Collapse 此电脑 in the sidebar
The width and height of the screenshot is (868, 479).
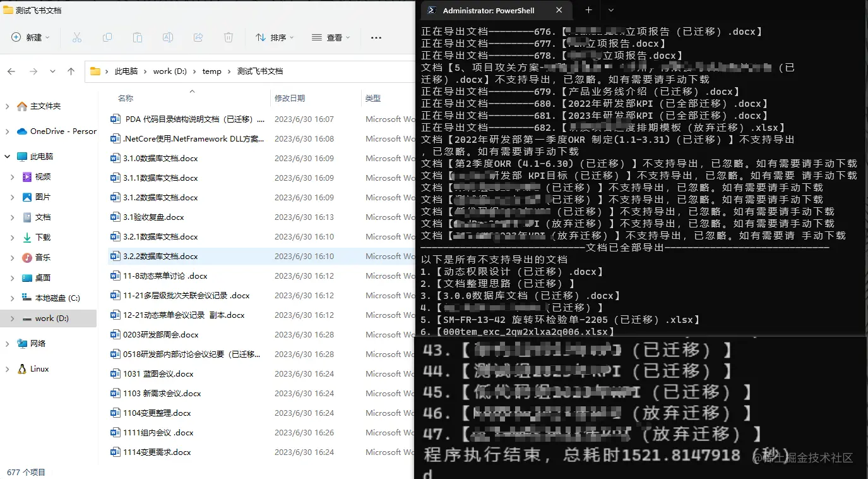click(6, 156)
